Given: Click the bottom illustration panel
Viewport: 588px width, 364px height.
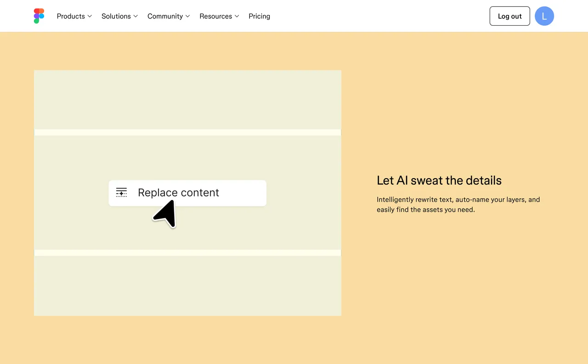Looking at the screenshot, I should pyautogui.click(x=187, y=286).
